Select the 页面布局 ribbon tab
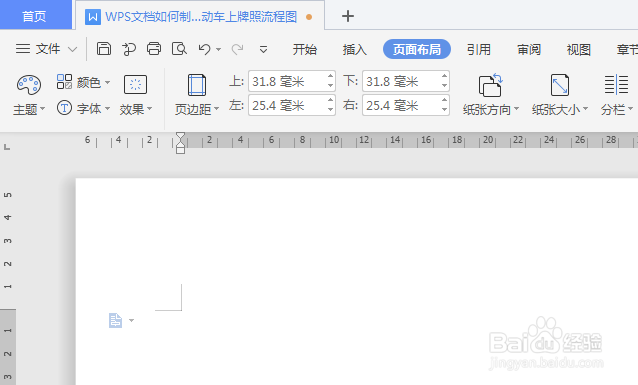Screen dimensions: 638x385 tap(417, 49)
